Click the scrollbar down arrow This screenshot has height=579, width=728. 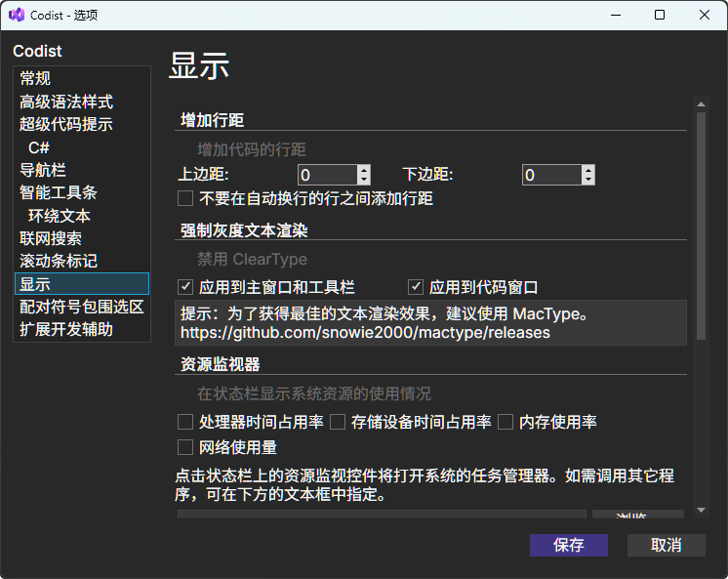point(700,510)
